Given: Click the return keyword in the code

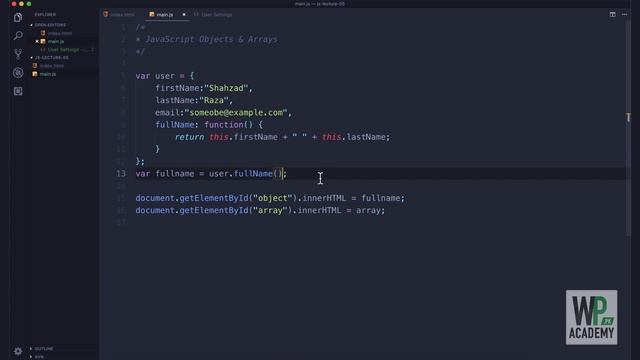Looking at the screenshot, I should coord(189,137).
